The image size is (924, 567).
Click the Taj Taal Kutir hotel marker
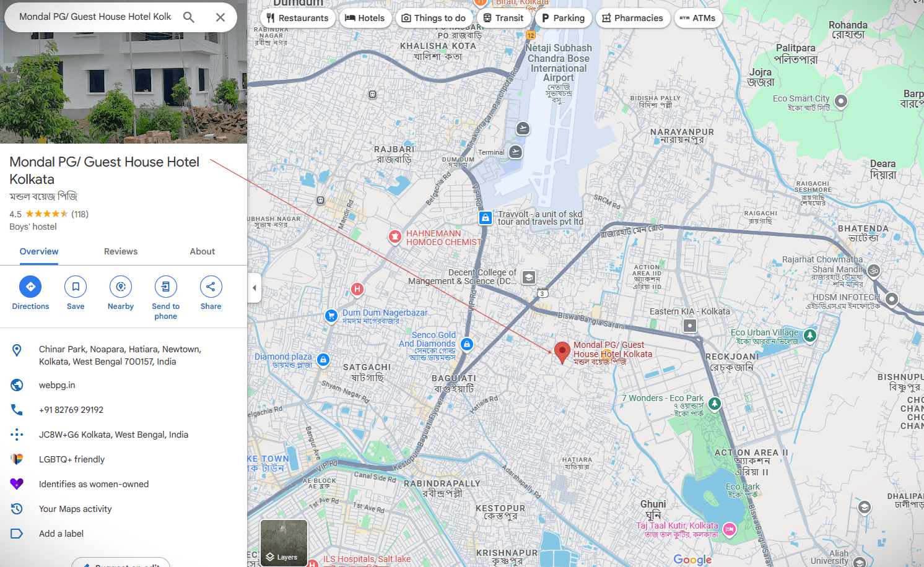(x=730, y=529)
